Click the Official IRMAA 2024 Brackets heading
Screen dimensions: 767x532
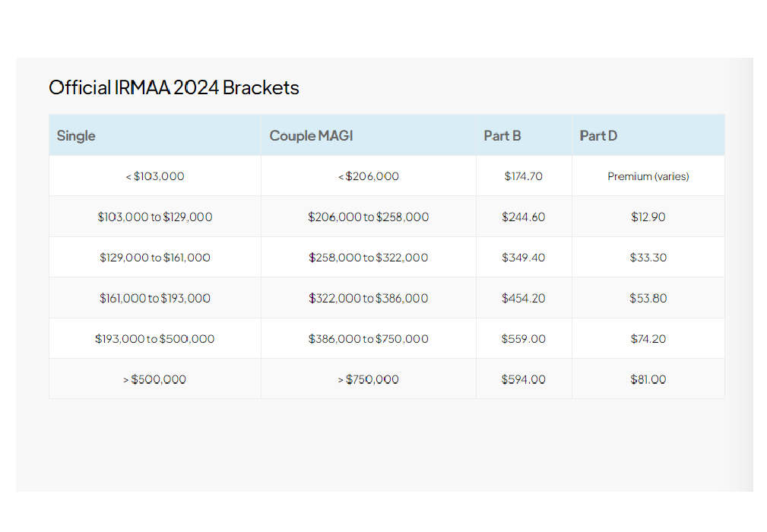click(174, 87)
